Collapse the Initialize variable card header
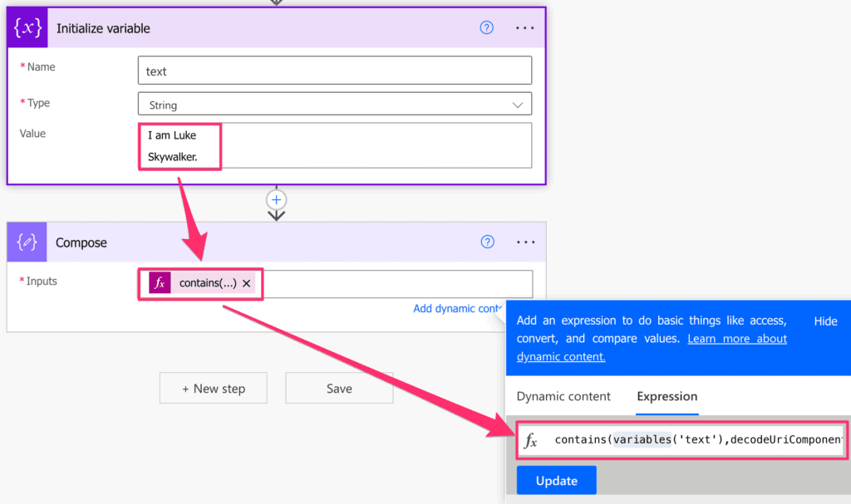Screen dimensions: 851x504 click(x=101, y=27)
